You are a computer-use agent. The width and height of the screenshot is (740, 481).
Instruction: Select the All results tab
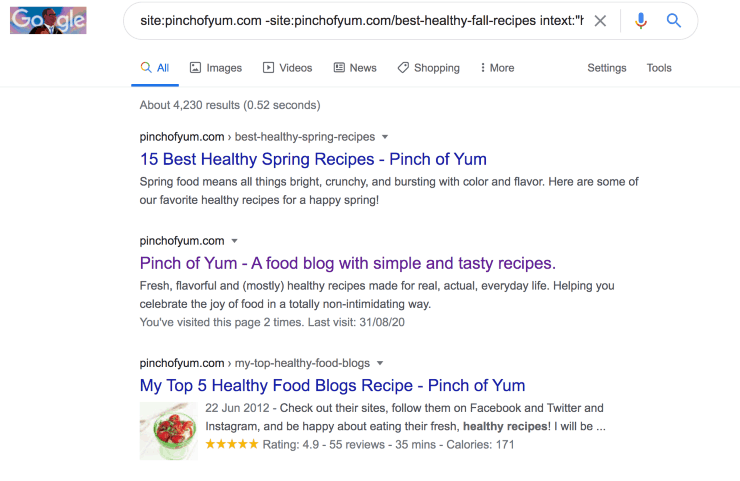(155, 68)
